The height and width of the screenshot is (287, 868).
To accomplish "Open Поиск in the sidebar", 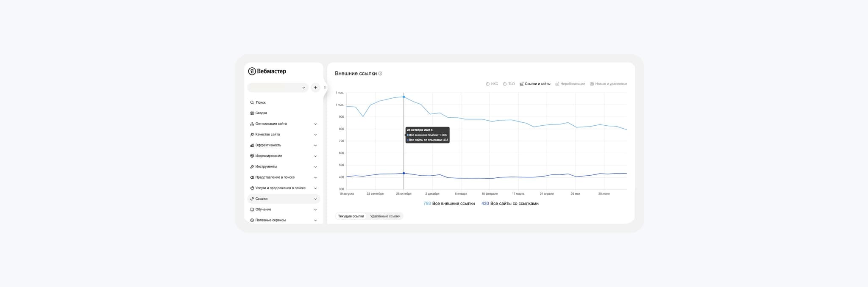I will click(260, 102).
